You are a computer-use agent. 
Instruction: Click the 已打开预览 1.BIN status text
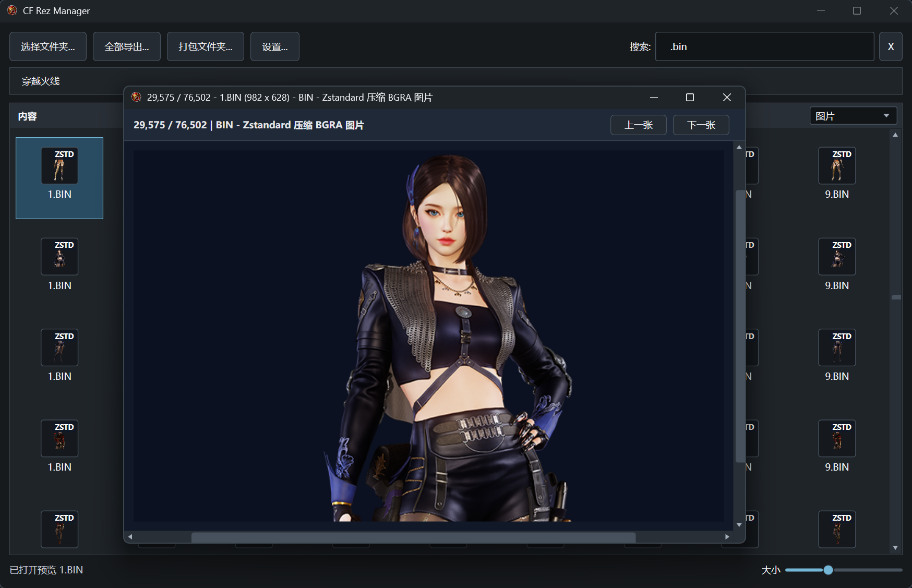click(x=46, y=570)
